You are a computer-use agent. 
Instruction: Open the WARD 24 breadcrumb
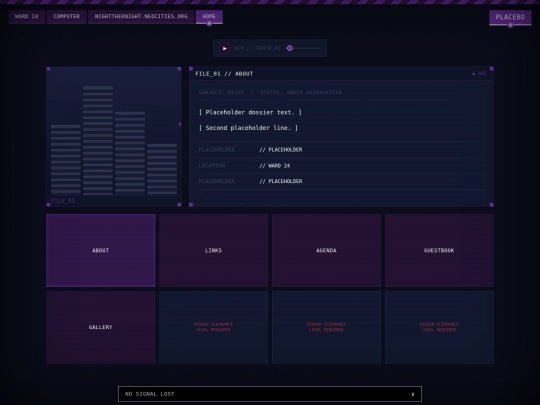27,17
